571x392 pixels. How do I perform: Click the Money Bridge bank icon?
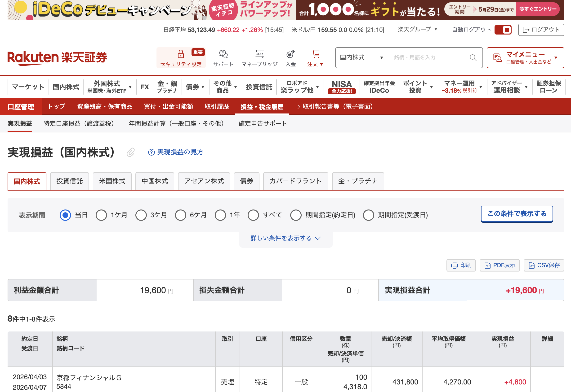coord(259,54)
